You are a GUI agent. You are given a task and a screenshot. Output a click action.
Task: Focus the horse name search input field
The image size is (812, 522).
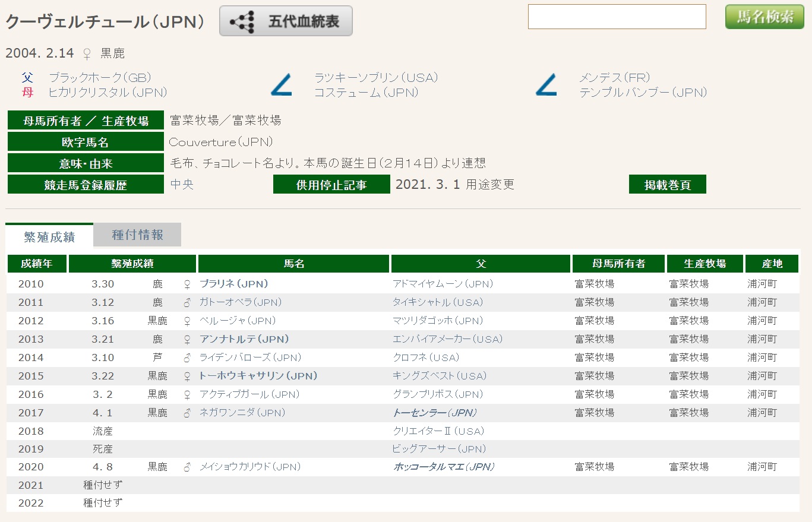(617, 17)
